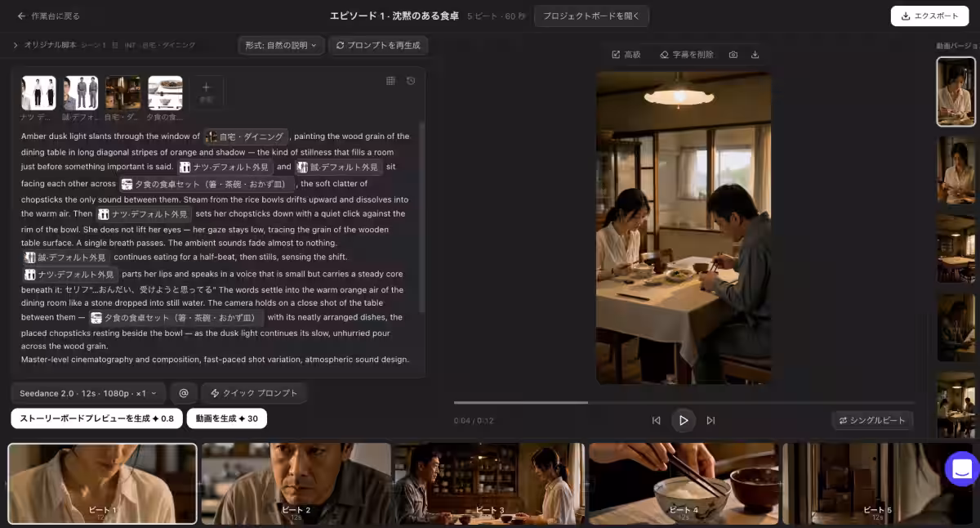Select the 自宅・ダイニング reference thumbnail
Screen dimensions: 980x528
pyautogui.click(x=123, y=93)
